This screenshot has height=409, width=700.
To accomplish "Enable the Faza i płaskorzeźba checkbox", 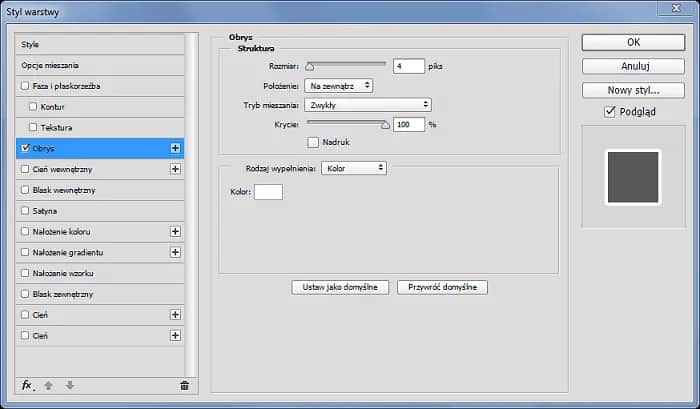I will 25,86.
